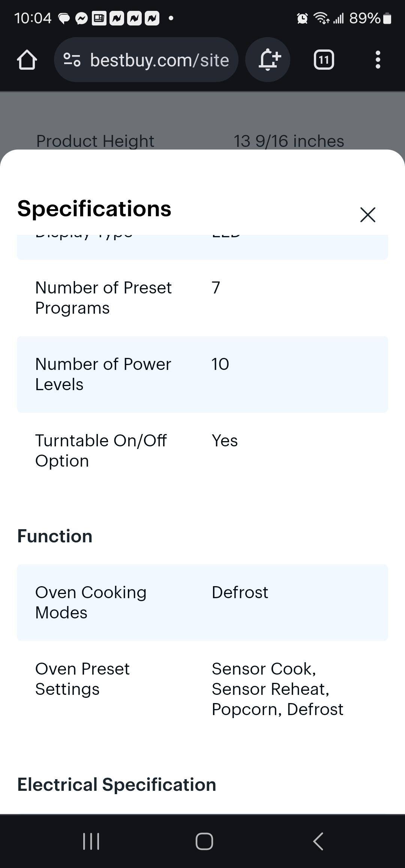Tap the bestbuy.com address bar
The image size is (405, 868).
tap(159, 60)
